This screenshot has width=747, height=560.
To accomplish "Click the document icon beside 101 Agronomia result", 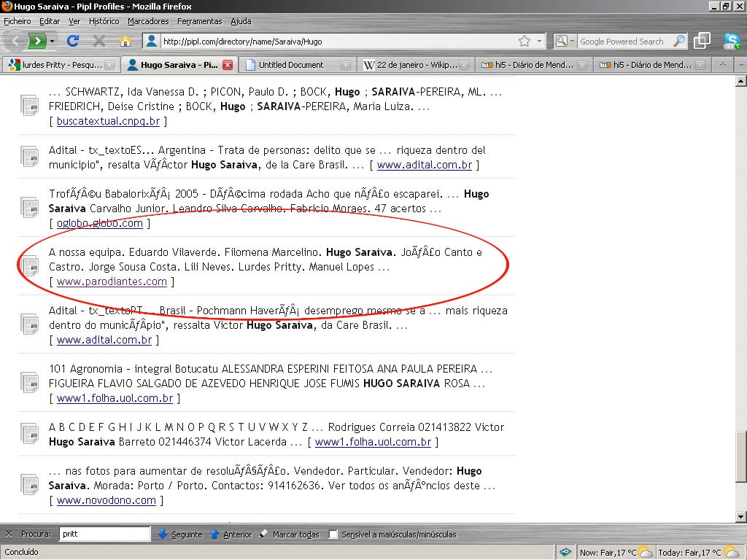I will point(30,382).
